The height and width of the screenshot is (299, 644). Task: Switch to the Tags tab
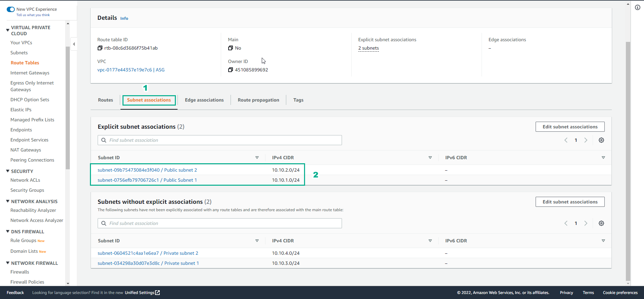tap(298, 100)
